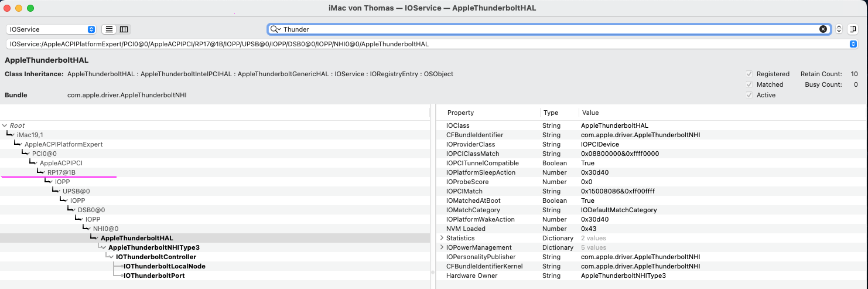Toggle the Registered checkbox
This screenshot has width=868, height=289.
(x=749, y=74)
